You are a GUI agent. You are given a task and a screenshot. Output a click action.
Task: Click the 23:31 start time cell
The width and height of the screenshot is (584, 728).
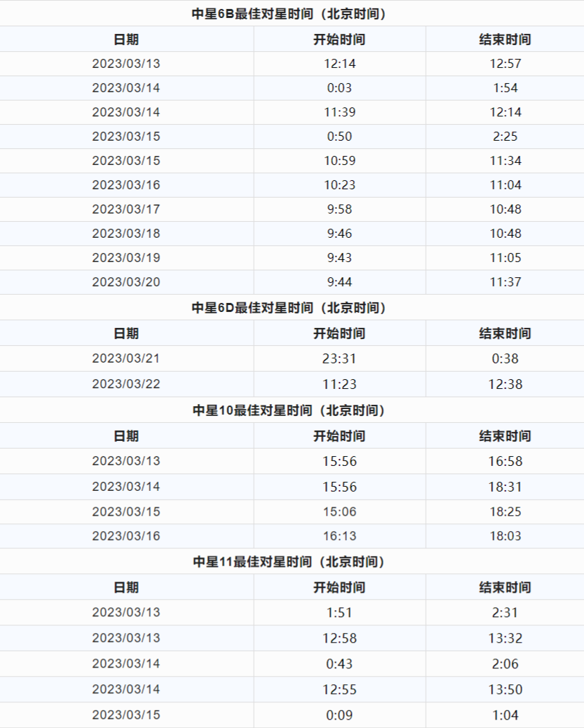point(339,359)
